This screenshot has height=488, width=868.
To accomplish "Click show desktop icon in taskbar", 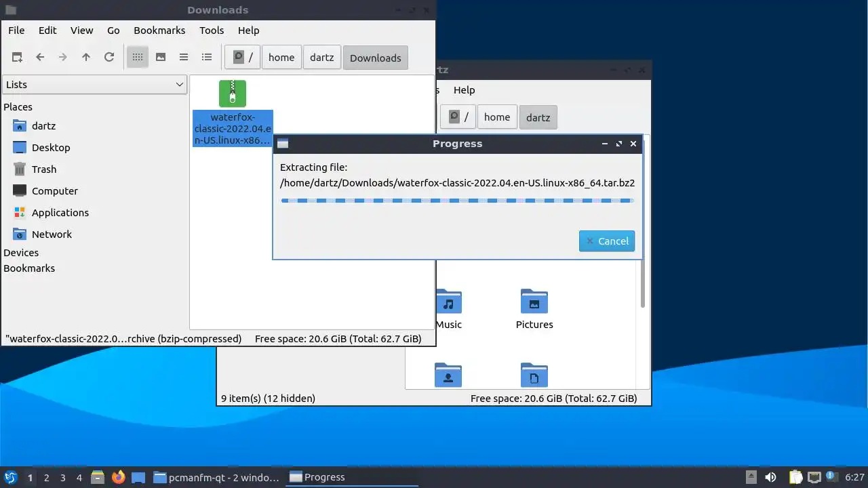I will [138, 477].
